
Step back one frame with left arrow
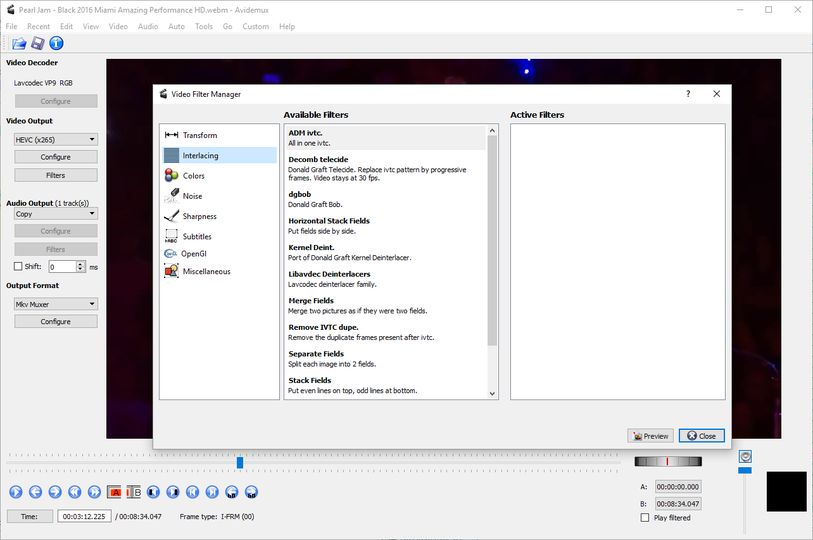tap(35, 492)
